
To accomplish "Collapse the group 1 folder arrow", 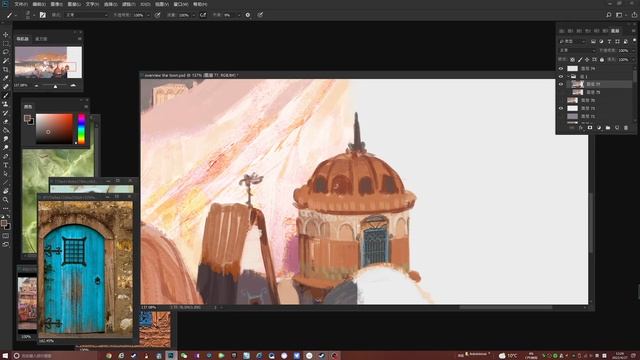I will (x=568, y=76).
